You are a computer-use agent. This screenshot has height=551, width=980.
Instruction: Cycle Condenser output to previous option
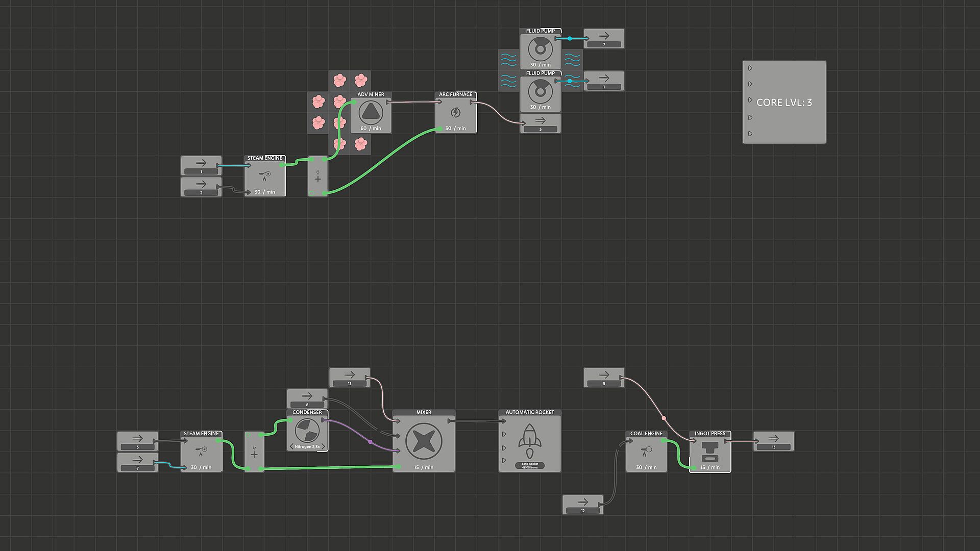tap(291, 447)
